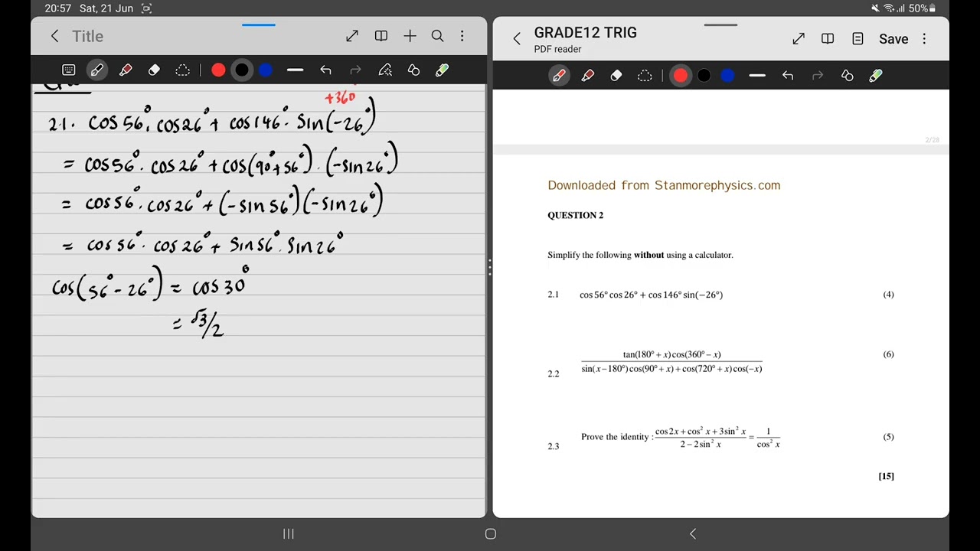Tap the system Back navigation button
Viewport: 980px width, 551px height.
693,533
